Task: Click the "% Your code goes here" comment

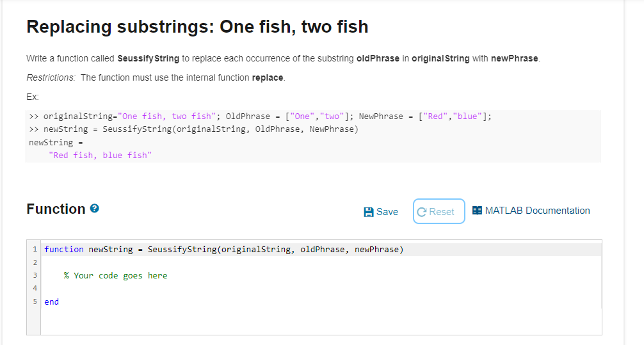Action: (115, 276)
